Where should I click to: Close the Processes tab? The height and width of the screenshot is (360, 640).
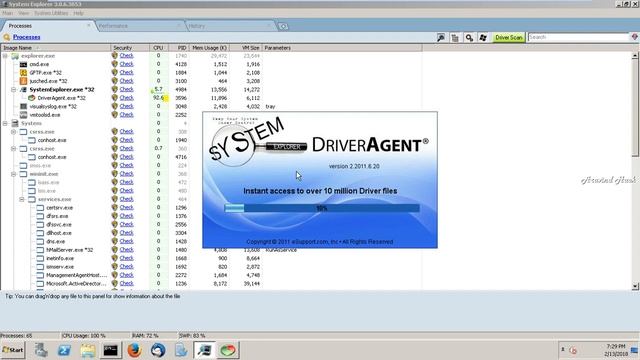(x=89, y=25)
